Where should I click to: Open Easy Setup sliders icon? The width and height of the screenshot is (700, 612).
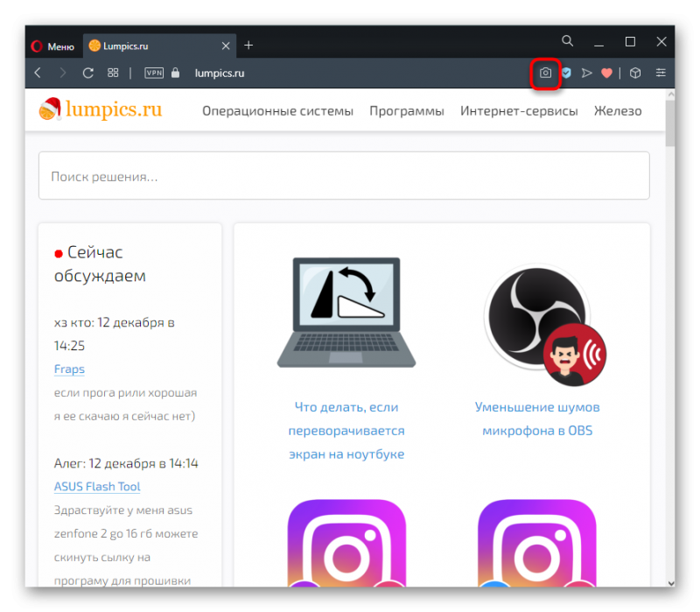[661, 73]
